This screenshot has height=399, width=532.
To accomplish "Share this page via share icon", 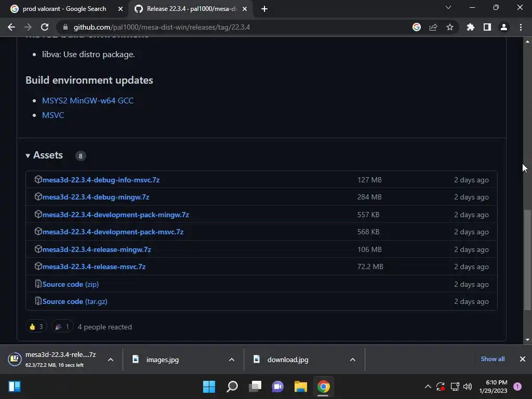I will (433, 27).
